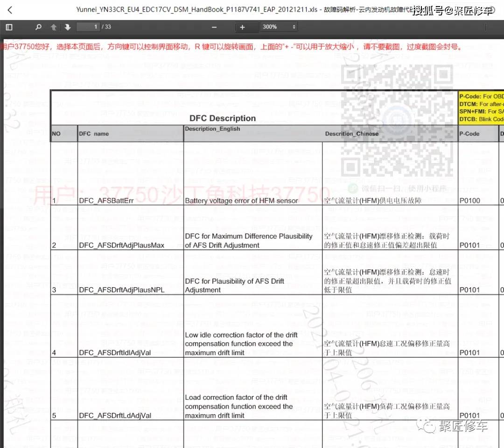
Task: Click the P0100 code cell
Action: pyautogui.click(x=469, y=201)
